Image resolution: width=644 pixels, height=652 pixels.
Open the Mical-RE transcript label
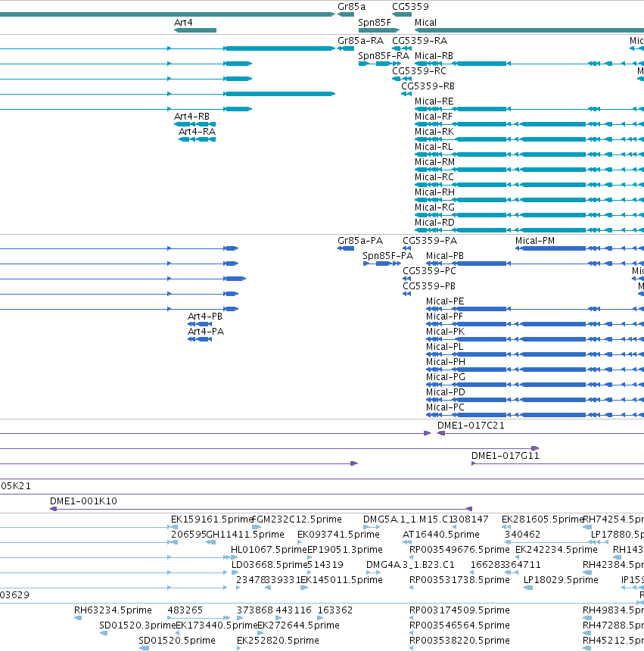pyautogui.click(x=434, y=101)
